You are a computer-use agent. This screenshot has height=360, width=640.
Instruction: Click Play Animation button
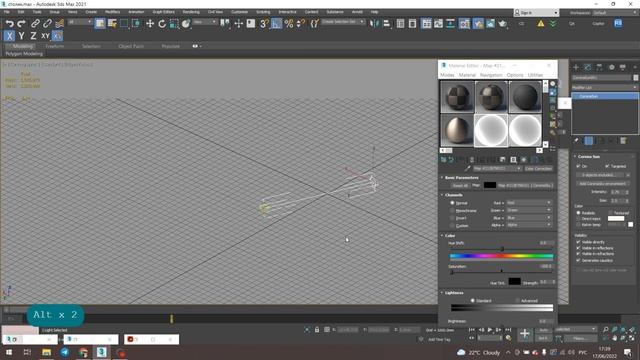click(x=490, y=330)
